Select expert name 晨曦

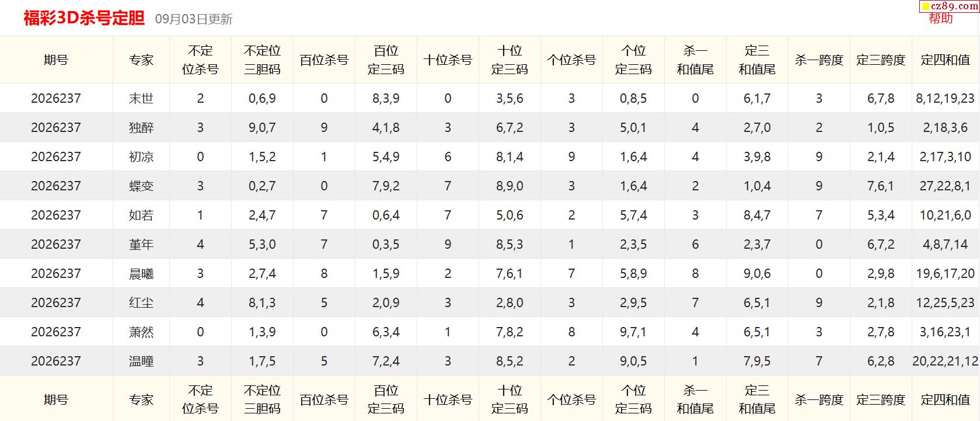(x=141, y=273)
